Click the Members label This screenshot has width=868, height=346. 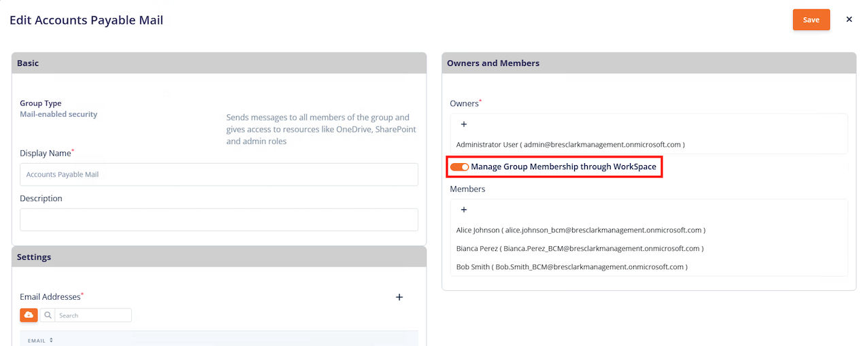pyautogui.click(x=467, y=189)
